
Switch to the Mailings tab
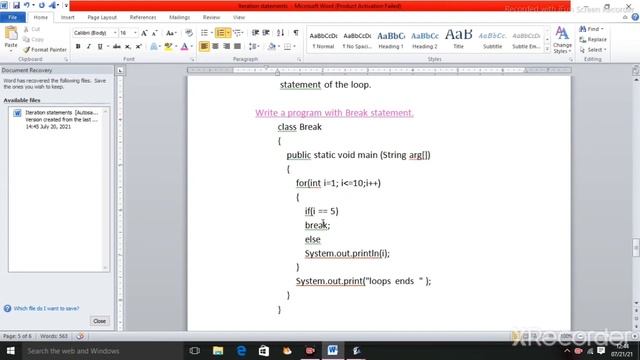point(179,17)
